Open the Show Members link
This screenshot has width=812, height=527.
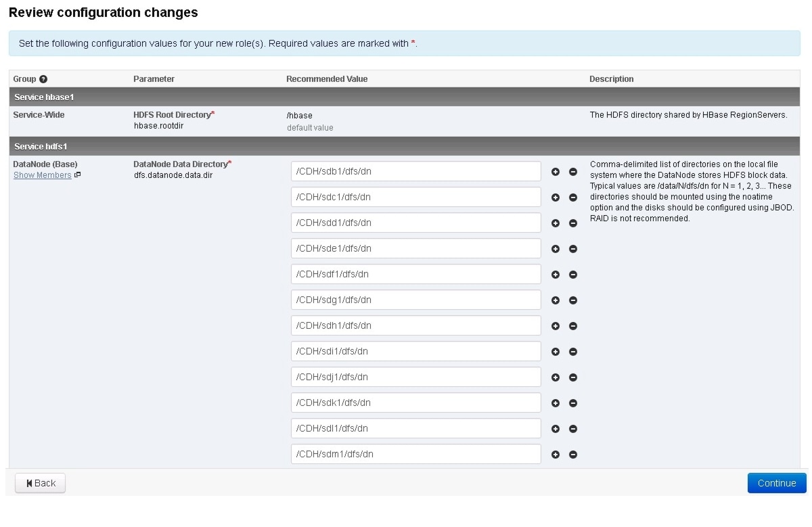pos(43,175)
